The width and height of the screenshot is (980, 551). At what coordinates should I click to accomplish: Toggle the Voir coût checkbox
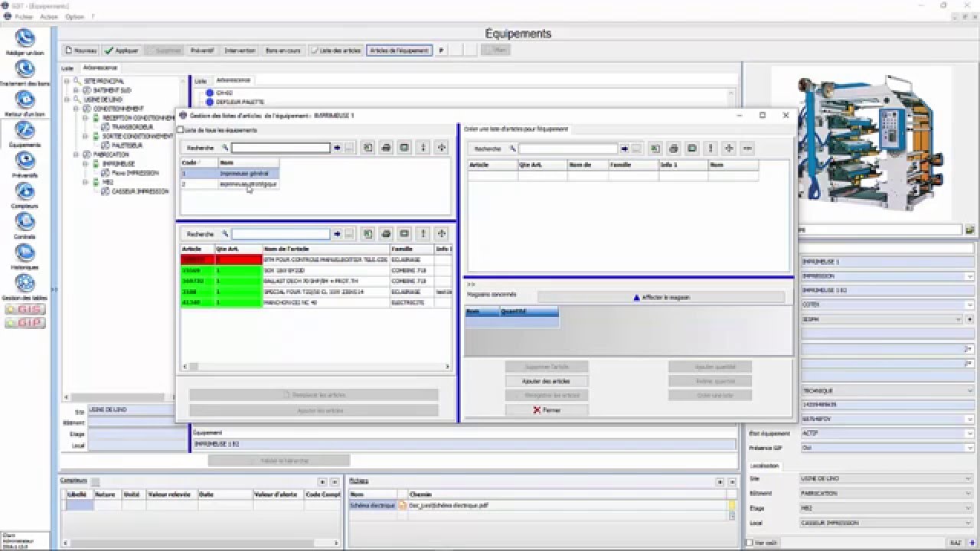click(x=750, y=543)
